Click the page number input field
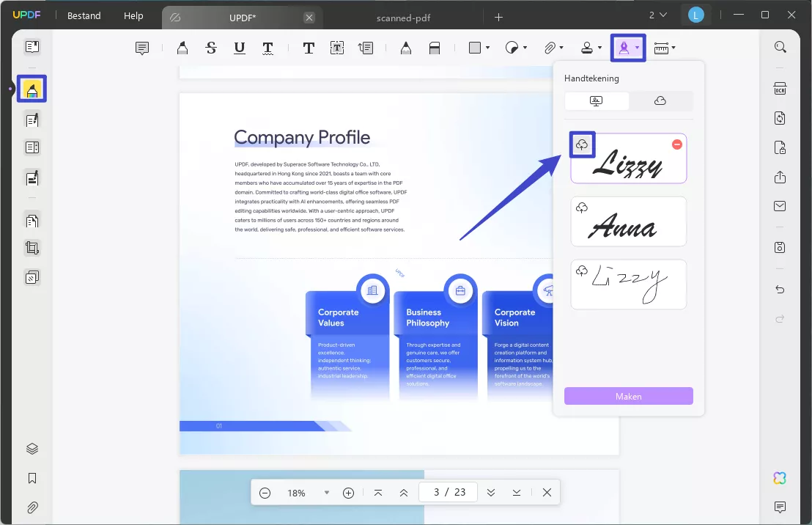The image size is (812, 525). (x=449, y=492)
